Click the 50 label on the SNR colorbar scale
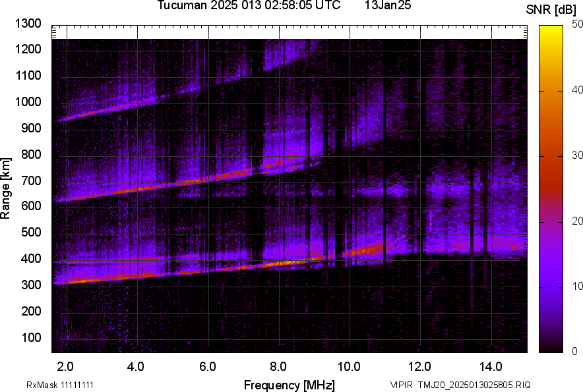583x392 pixels. pos(578,24)
